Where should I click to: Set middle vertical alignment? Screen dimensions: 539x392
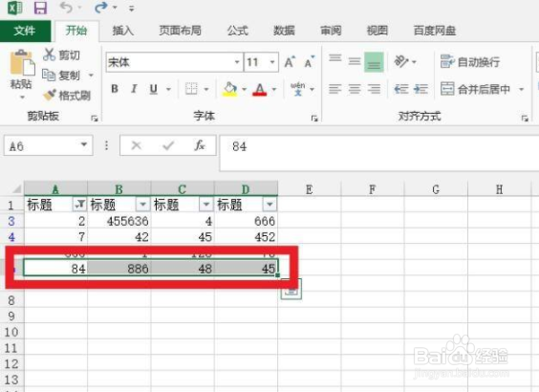click(x=354, y=62)
